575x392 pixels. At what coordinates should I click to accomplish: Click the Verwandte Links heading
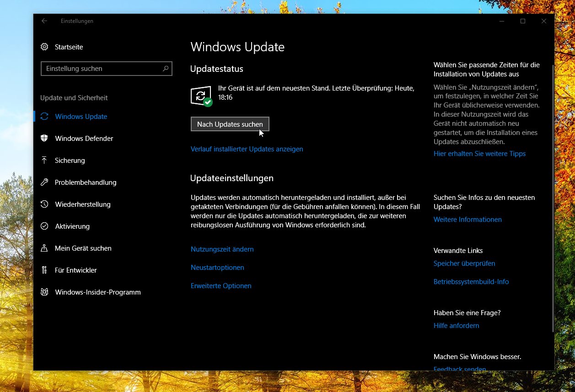(x=458, y=251)
